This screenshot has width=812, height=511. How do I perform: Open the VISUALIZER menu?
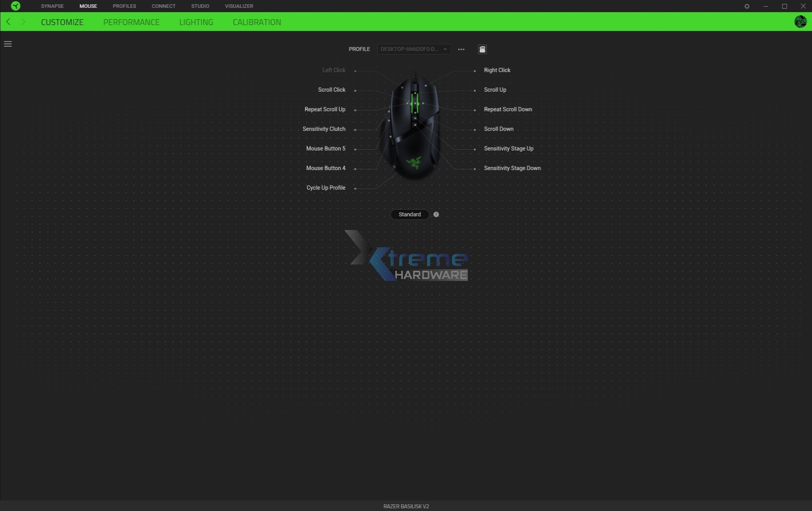coord(239,6)
